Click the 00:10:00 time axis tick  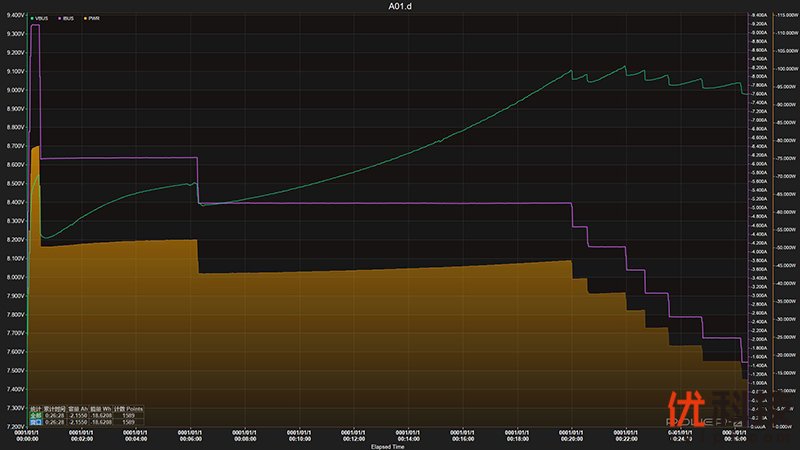[298, 436]
